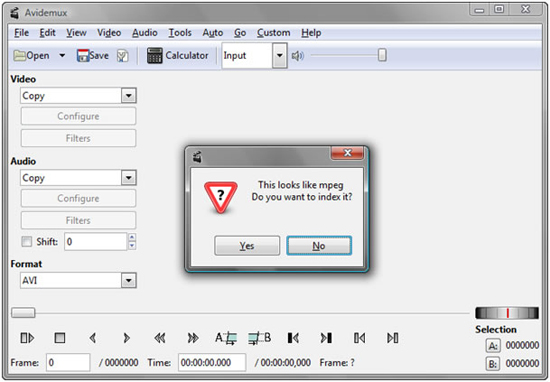Open the Calculator tool

pyautogui.click(x=177, y=55)
